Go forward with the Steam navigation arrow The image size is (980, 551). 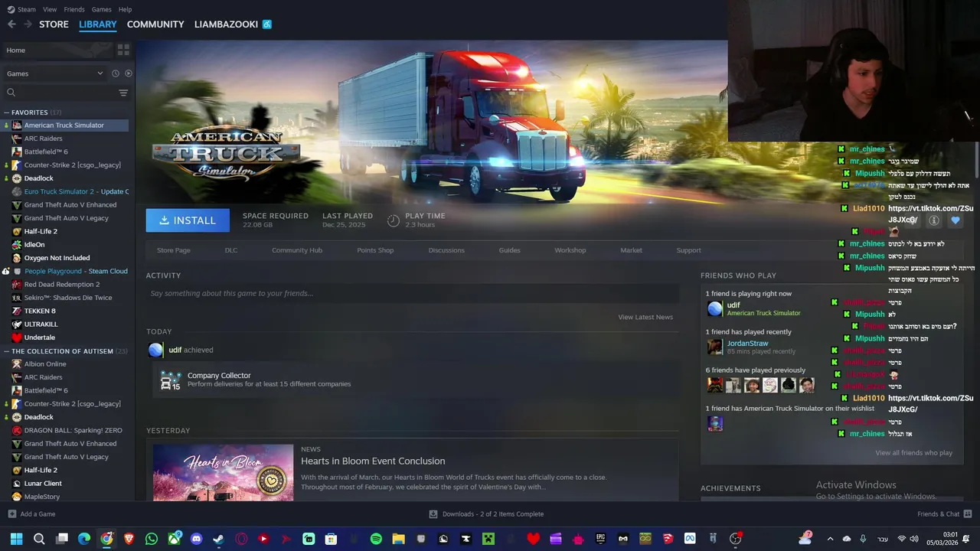tap(28, 24)
